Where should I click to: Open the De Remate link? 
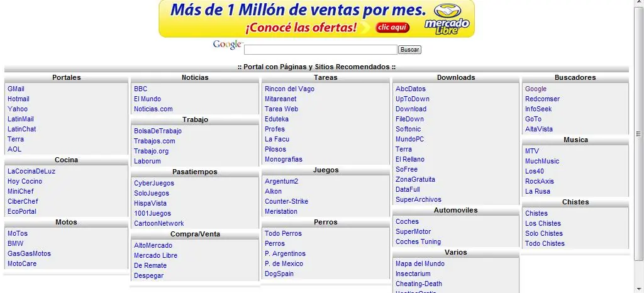[150, 265]
